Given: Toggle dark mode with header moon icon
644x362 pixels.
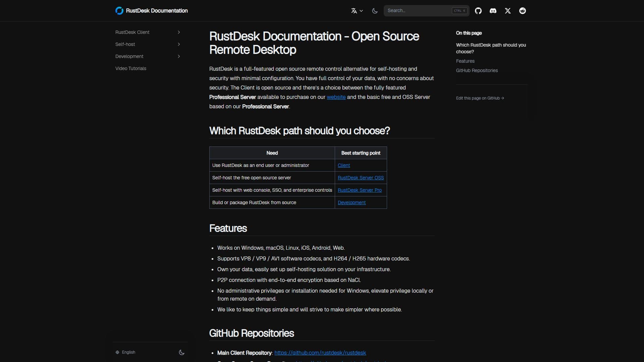Looking at the screenshot, I should [x=375, y=11].
